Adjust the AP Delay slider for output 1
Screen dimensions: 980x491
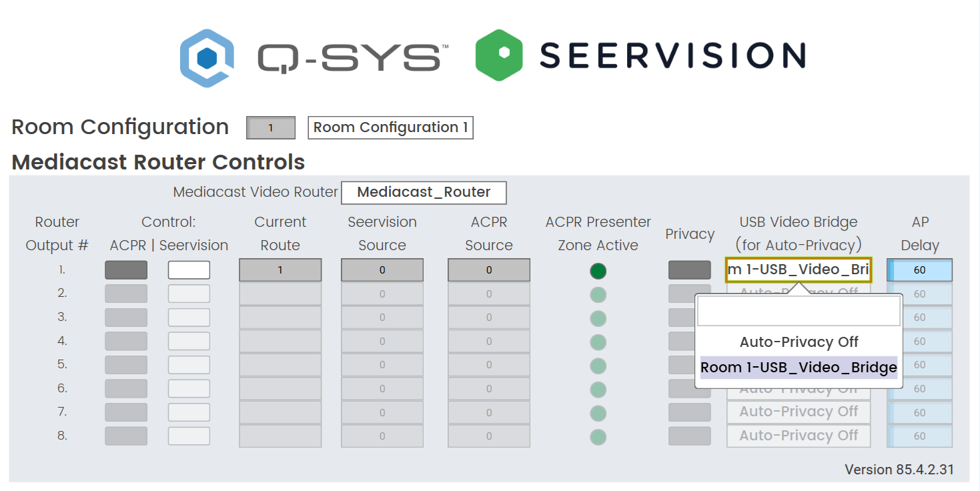coord(920,270)
